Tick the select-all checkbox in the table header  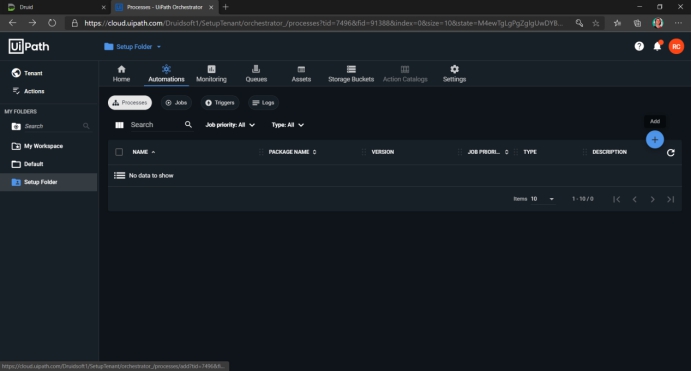119,152
